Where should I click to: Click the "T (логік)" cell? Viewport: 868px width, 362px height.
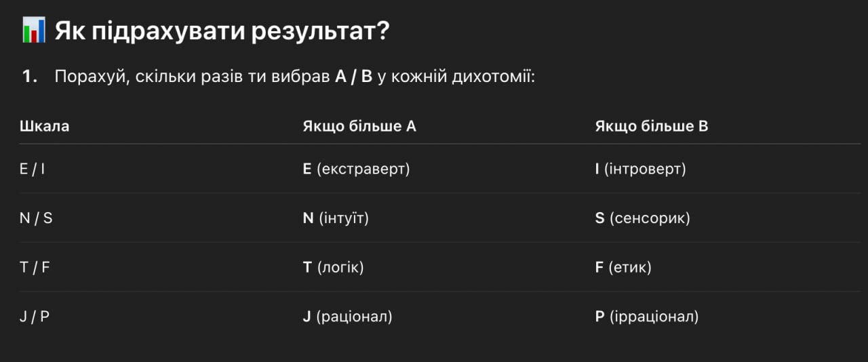click(333, 267)
